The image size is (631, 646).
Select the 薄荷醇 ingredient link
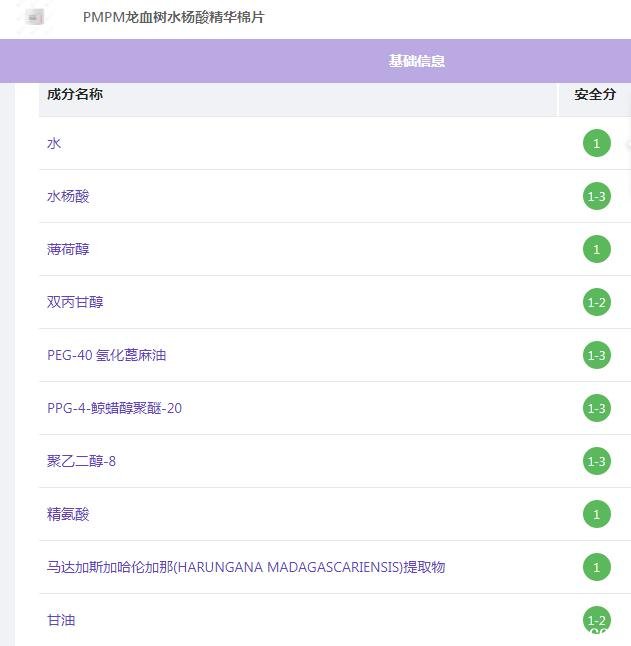pyautogui.click(x=68, y=249)
